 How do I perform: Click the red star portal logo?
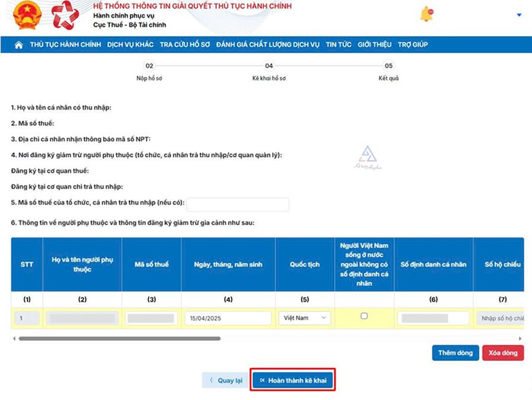click(x=64, y=16)
